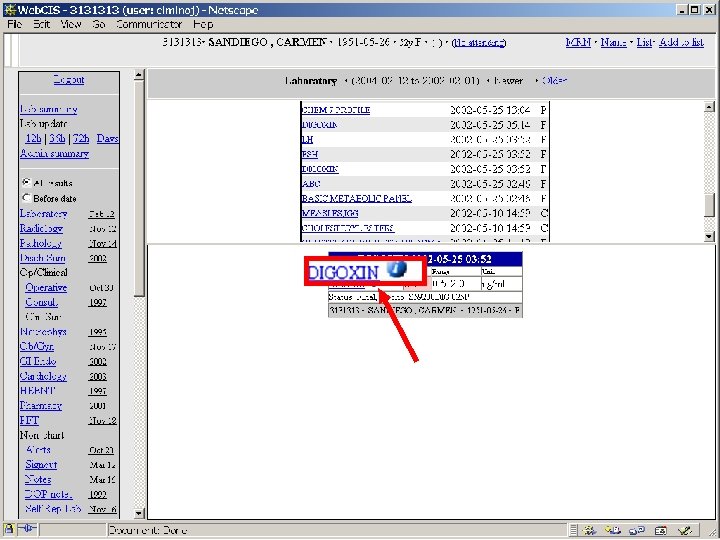This screenshot has width=720, height=540.
Task: Open the PFT link
Action: pos(29,420)
